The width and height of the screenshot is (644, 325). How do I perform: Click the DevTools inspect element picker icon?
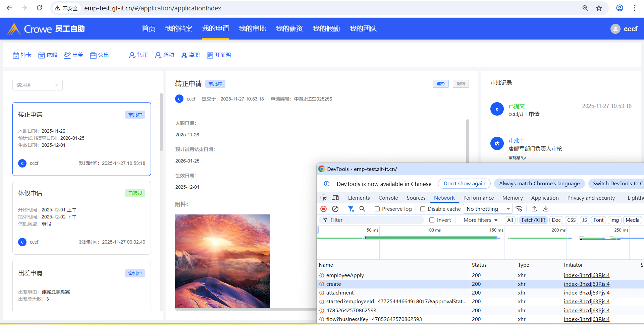point(323,198)
